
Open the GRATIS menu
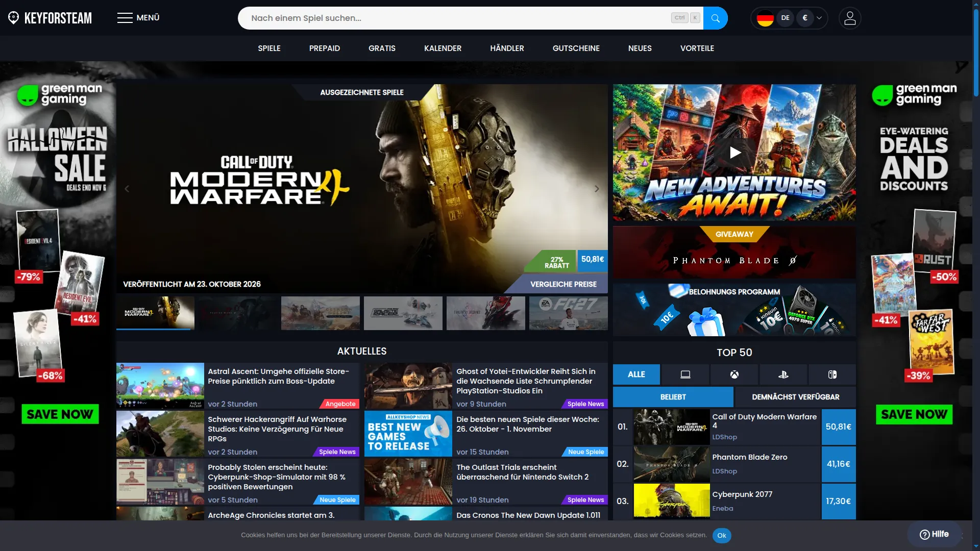382,48
